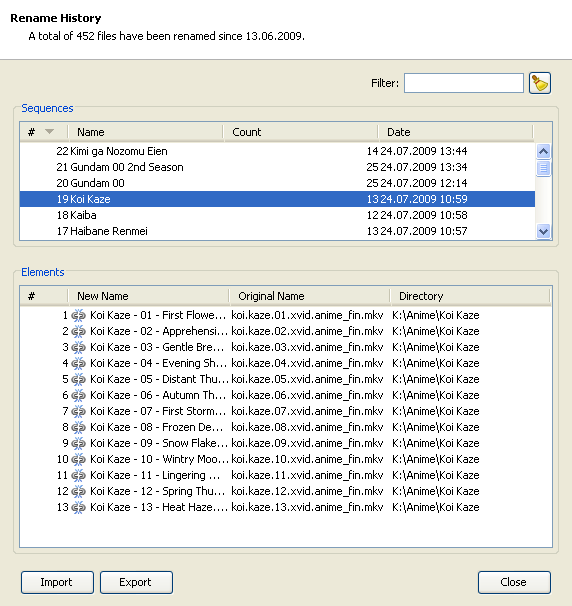Sort elements by Original Name header
Viewport: 572px width, 606px height.
coord(310,296)
